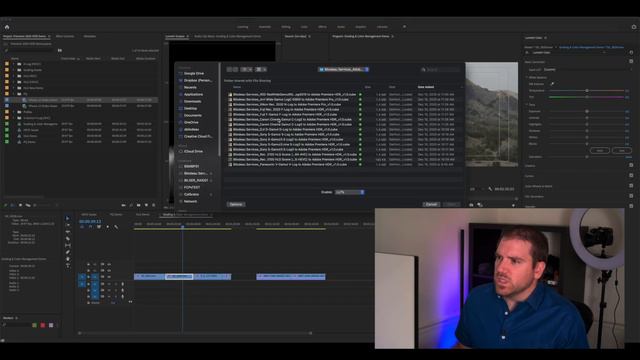
Task: Toggle the V1 track target in timeline
Action: (95, 277)
